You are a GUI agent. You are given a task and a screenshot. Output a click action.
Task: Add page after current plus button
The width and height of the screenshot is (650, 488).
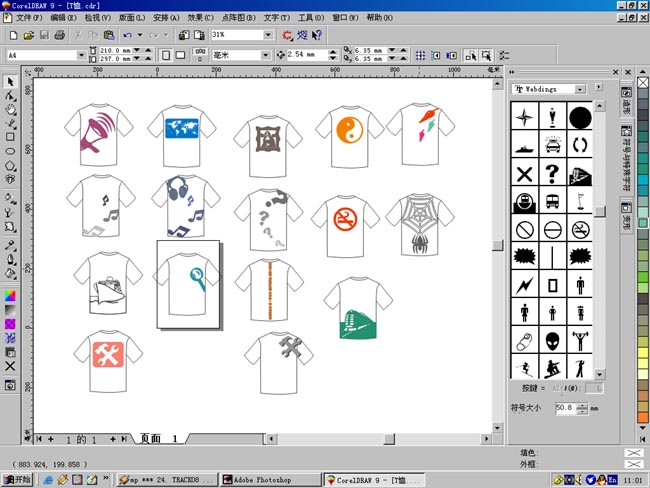(x=112, y=439)
